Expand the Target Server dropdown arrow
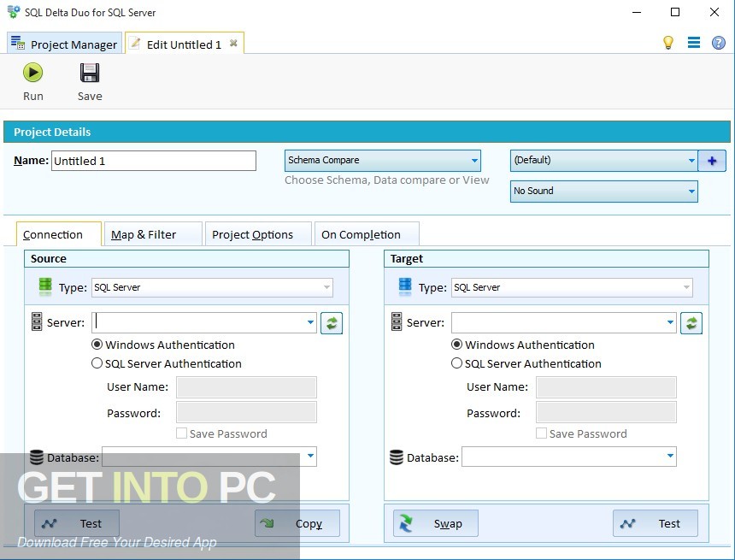The width and height of the screenshot is (735, 560). [670, 322]
